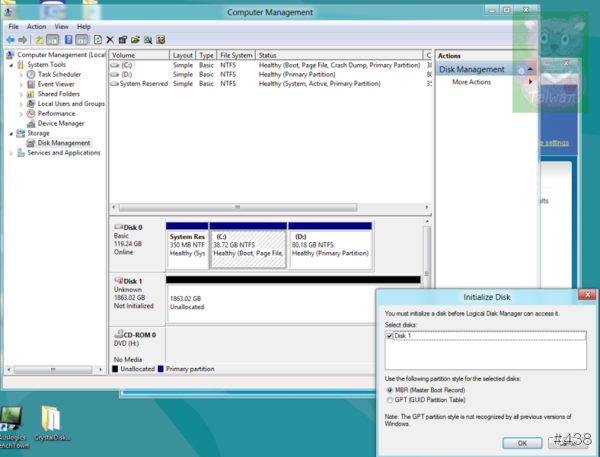Choose GPT (GUID Partition Table) option
The height and width of the screenshot is (457, 600).
tap(390, 399)
